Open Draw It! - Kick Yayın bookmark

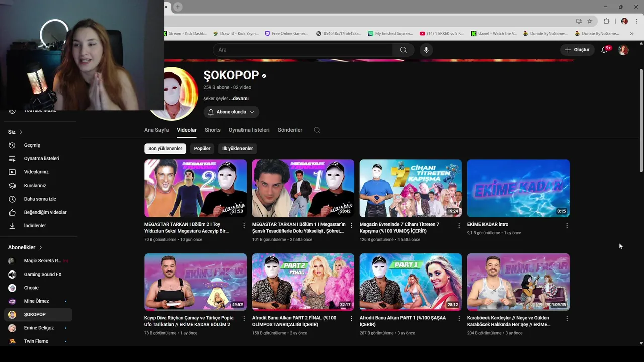click(235, 34)
